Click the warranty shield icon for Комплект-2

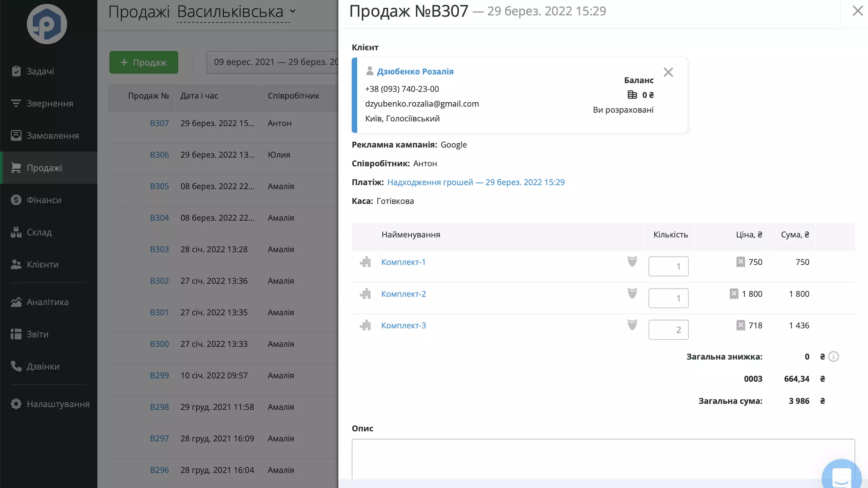tap(632, 293)
